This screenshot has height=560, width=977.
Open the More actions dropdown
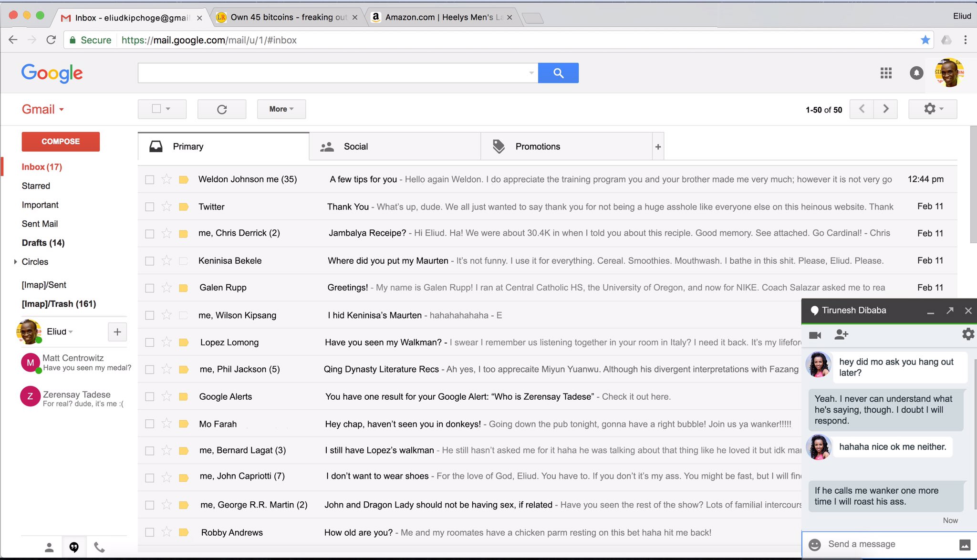[x=281, y=109]
